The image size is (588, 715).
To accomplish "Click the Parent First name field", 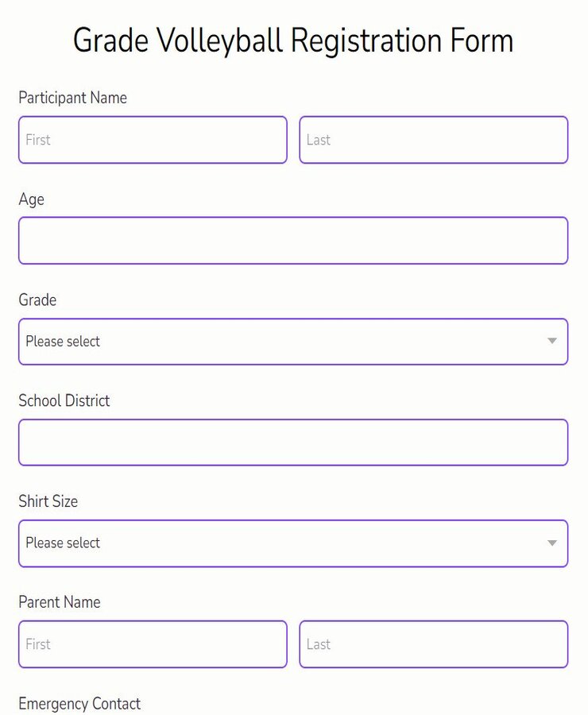I will pos(153,644).
